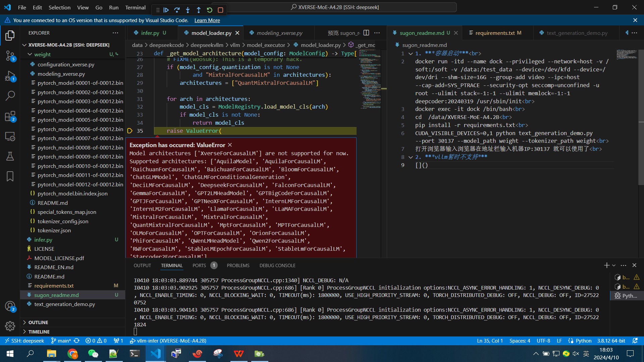The height and width of the screenshot is (362, 644).
Task: Click the Learn More link
Action: coord(207,20)
